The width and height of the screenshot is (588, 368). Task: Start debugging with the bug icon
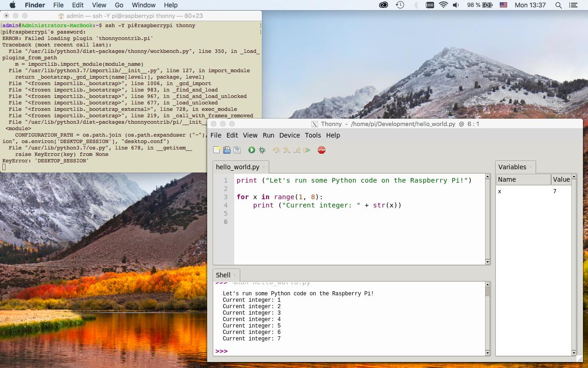(262, 150)
